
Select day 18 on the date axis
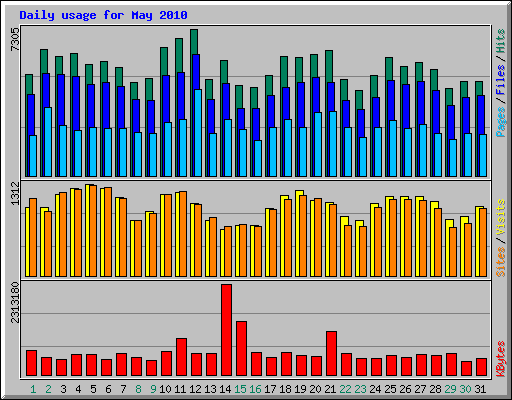(x=285, y=389)
